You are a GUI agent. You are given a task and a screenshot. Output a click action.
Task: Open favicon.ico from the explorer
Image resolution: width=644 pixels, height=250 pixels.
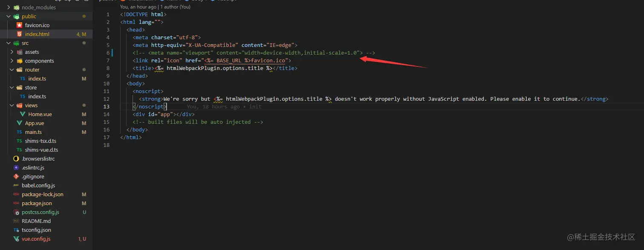click(x=37, y=25)
